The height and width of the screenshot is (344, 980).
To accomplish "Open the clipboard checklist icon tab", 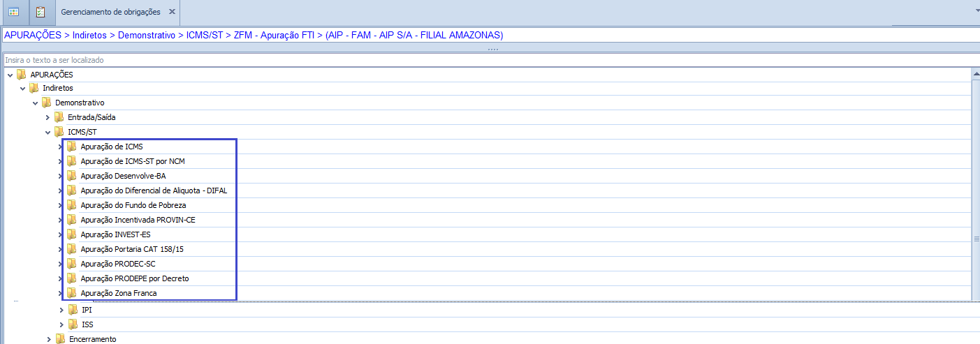I will coord(41,12).
